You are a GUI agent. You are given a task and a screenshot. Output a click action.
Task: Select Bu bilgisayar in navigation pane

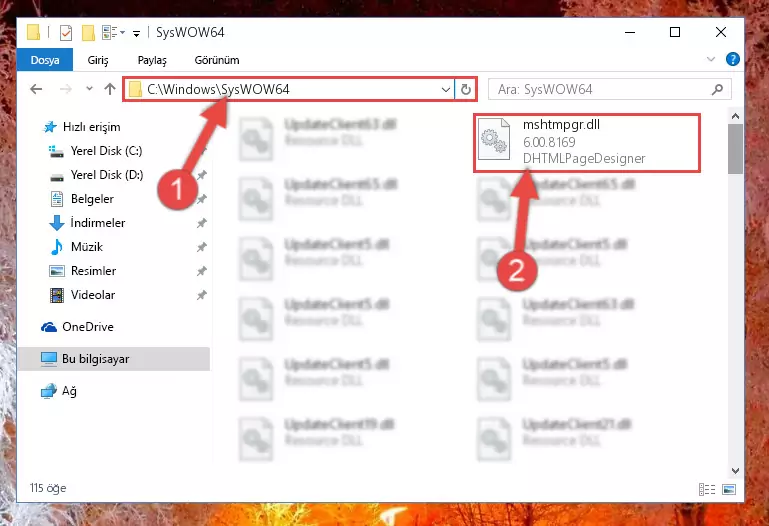(114, 359)
